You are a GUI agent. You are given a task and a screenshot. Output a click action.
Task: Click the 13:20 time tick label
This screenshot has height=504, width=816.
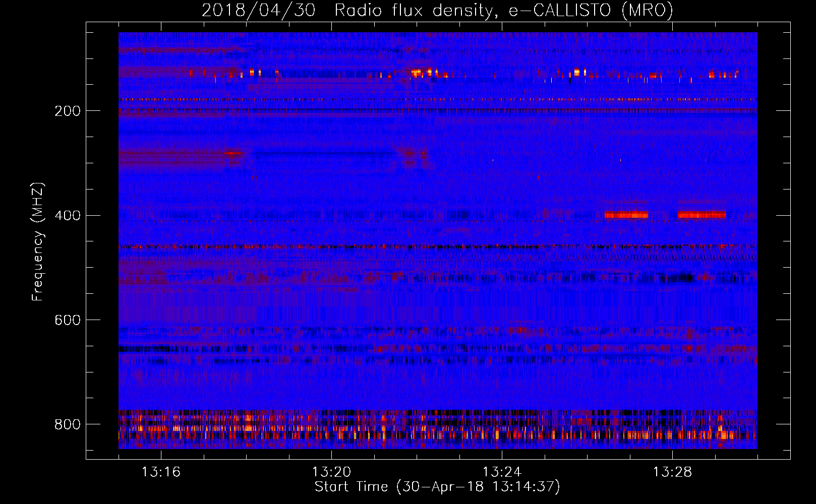332,472
